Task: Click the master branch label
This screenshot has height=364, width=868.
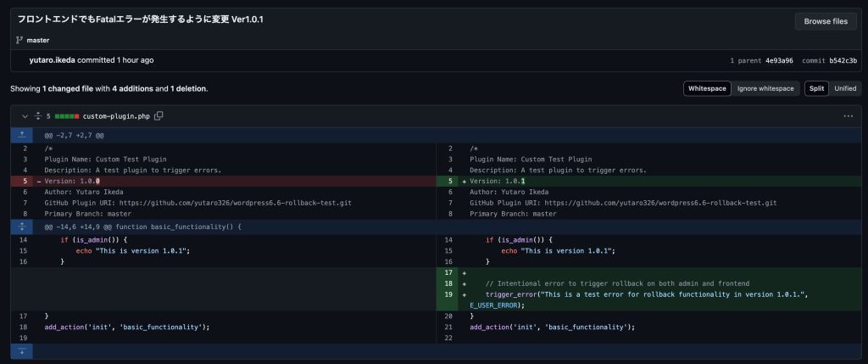Action: tap(38, 40)
